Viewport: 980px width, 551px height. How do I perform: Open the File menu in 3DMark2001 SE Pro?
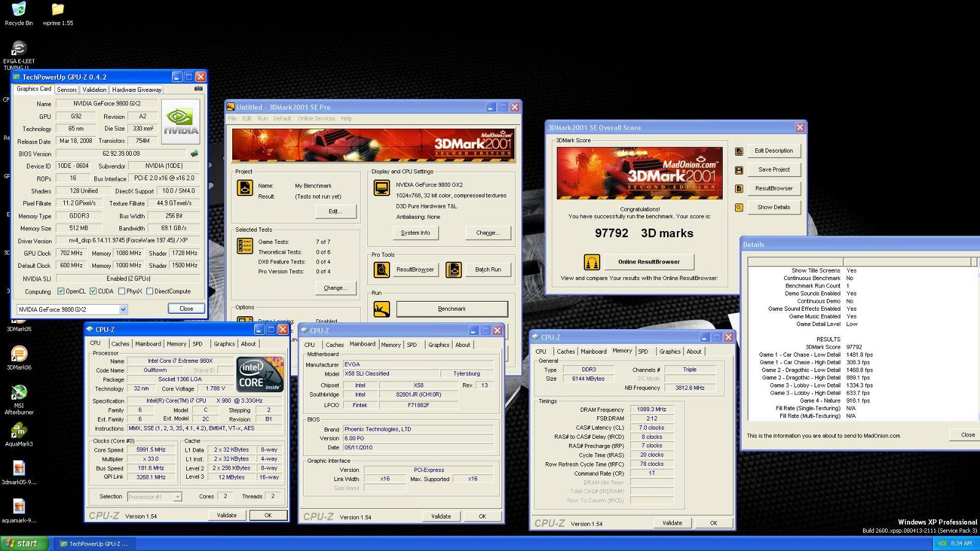[232, 118]
